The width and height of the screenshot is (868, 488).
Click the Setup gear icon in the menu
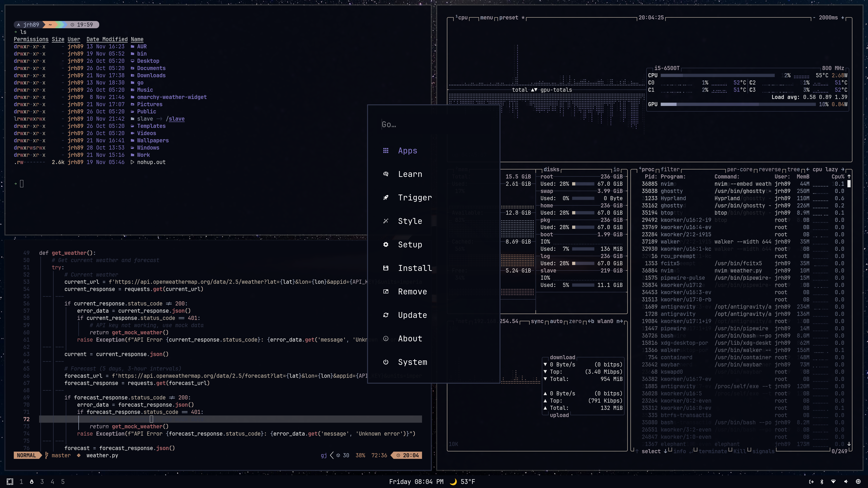point(386,244)
